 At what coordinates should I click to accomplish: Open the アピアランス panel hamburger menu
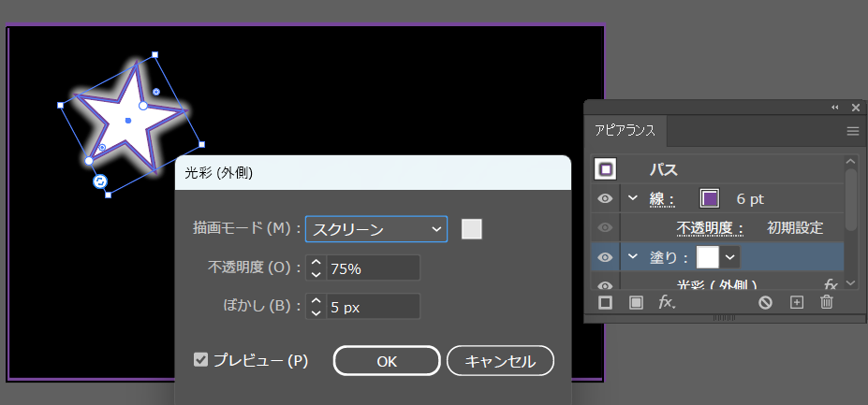(x=852, y=131)
